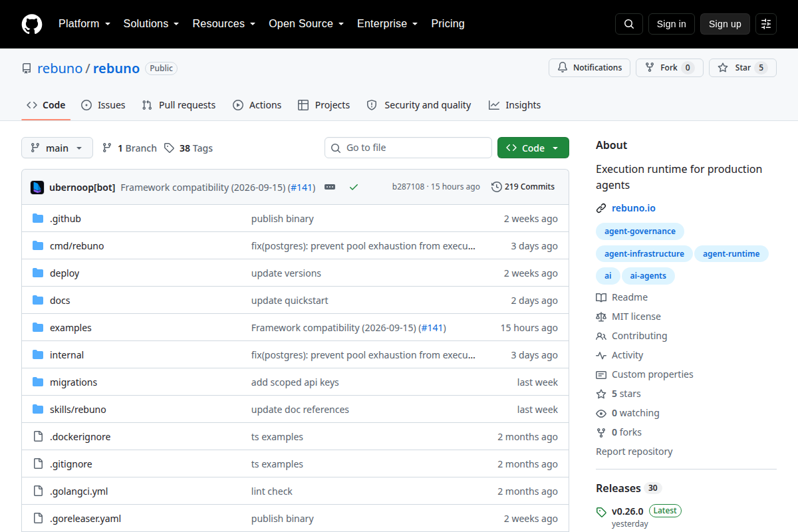Switch to the Actions tab

point(257,105)
